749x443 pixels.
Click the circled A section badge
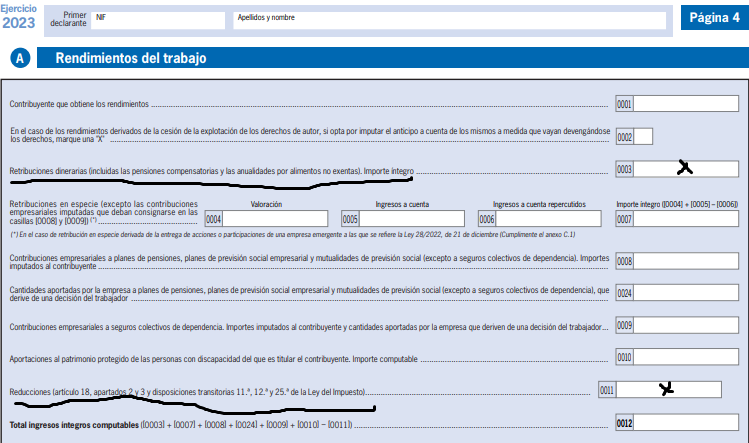click(20, 58)
